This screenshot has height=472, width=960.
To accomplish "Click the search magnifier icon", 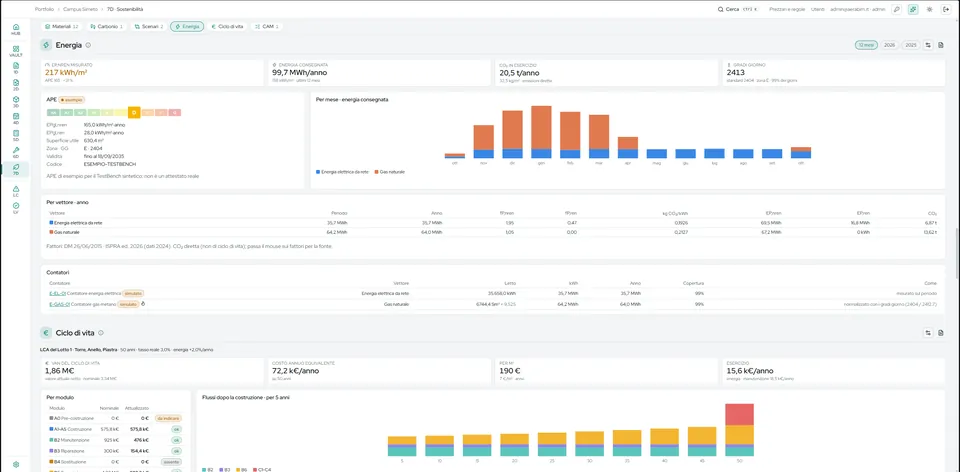I will (721, 9).
